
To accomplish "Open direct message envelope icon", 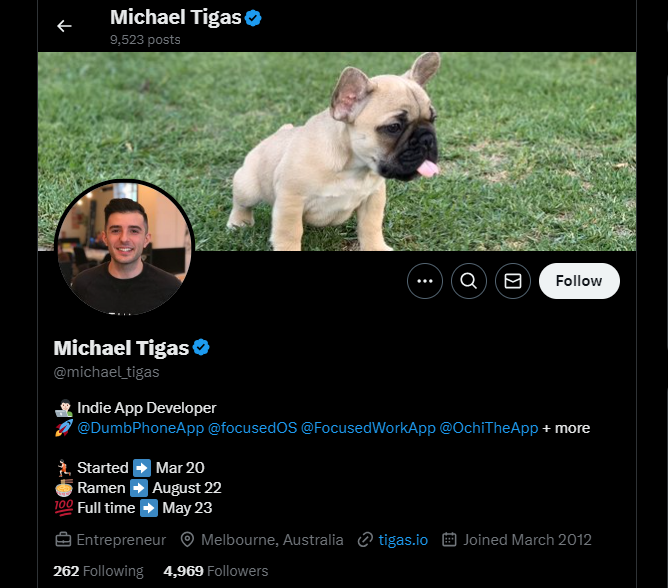I will [x=513, y=281].
